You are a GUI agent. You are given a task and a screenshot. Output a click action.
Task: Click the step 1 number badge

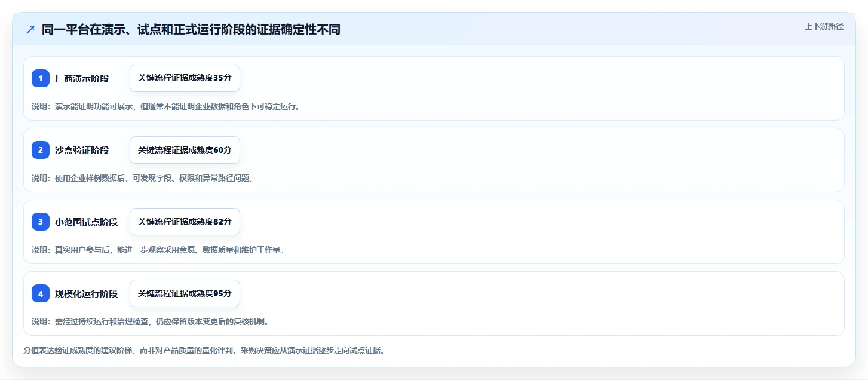click(41, 78)
